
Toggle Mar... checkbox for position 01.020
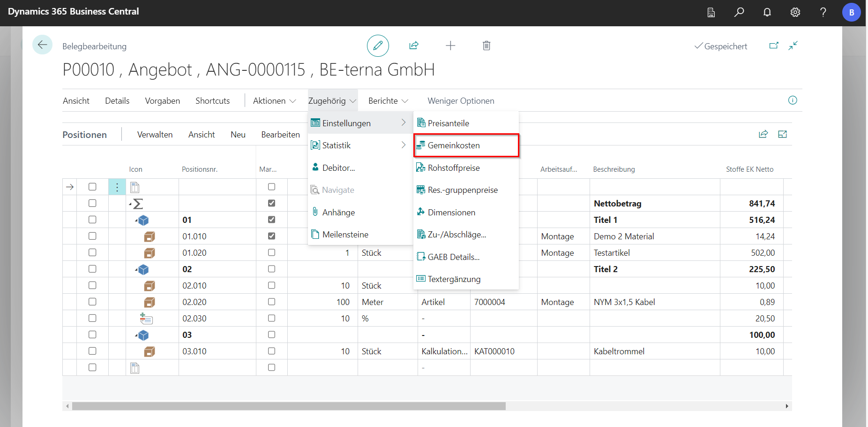point(271,252)
